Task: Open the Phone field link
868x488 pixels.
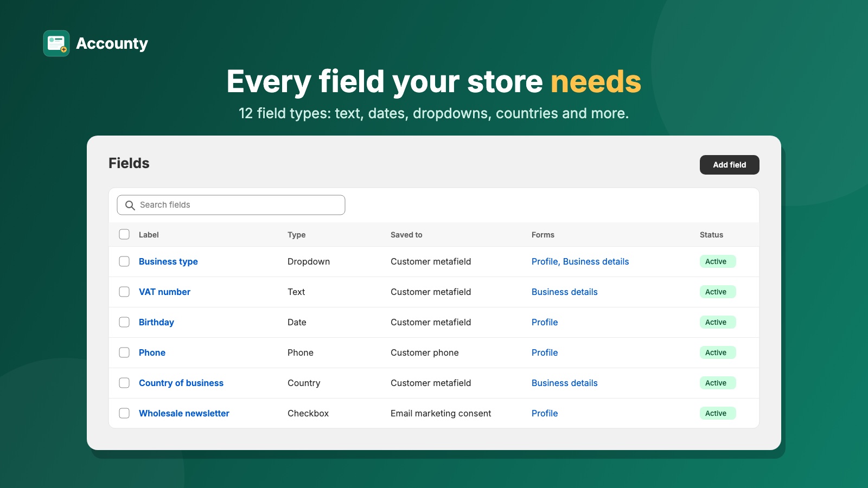Action: click(x=152, y=352)
